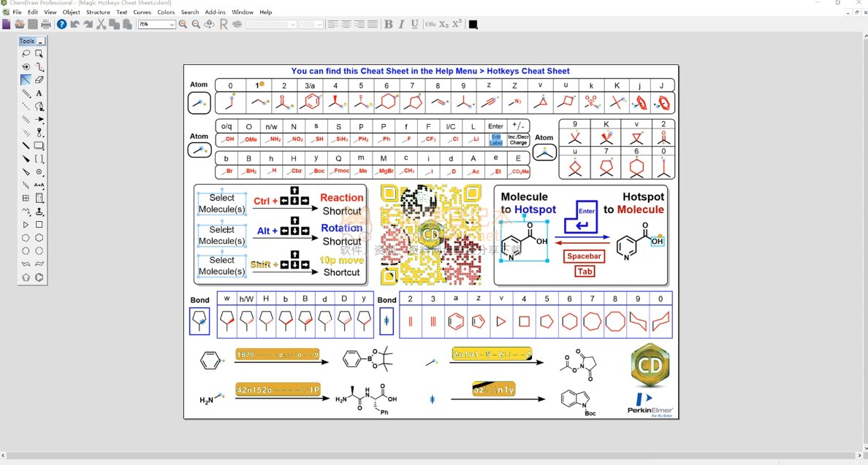
Task: Expand the font name dropdown
Action: tap(293, 24)
